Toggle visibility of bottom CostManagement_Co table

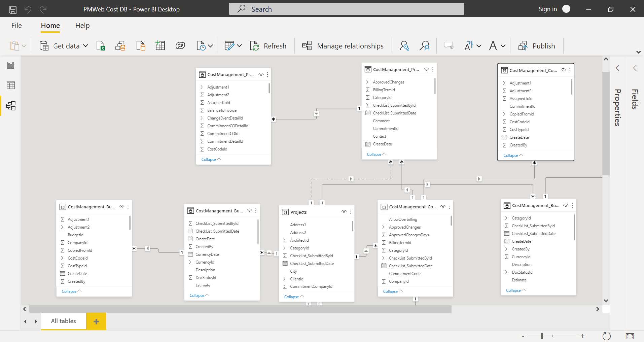tap(443, 207)
